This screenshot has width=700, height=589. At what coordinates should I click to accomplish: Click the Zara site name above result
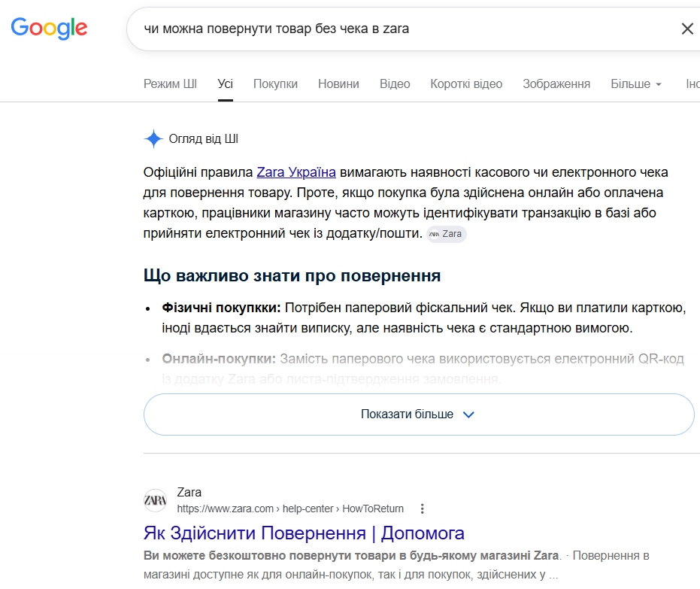click(189, 492)
